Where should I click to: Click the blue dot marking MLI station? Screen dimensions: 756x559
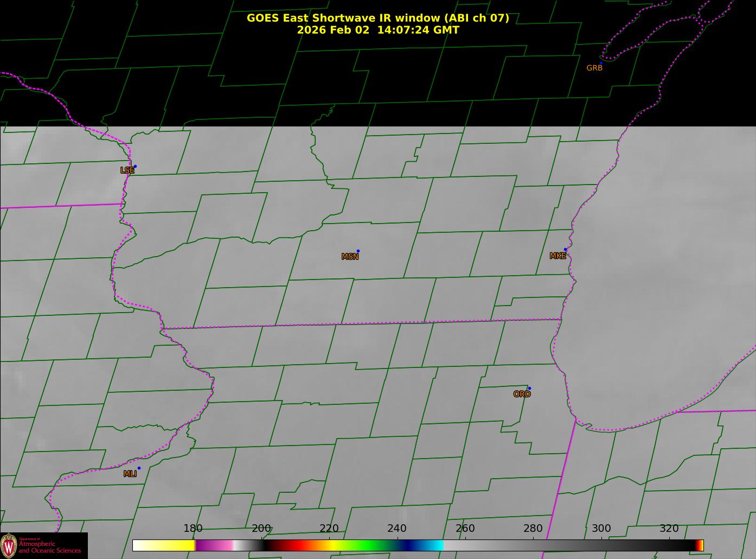pos(139,468)
